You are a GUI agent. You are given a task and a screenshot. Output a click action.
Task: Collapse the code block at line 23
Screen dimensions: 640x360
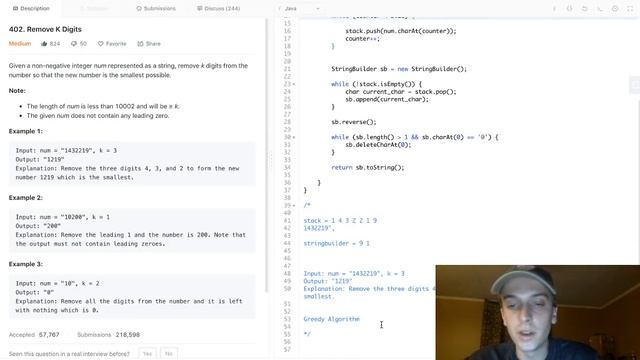point(294,84)
